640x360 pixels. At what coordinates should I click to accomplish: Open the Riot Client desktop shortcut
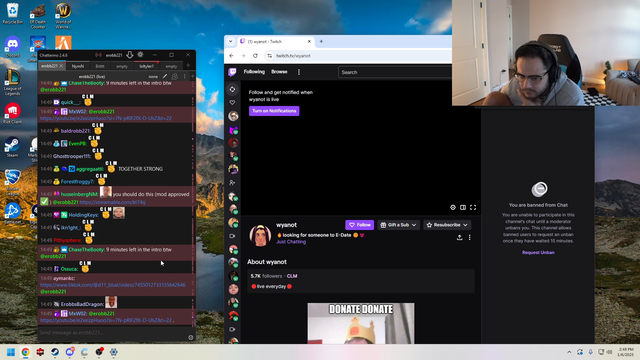13,113
